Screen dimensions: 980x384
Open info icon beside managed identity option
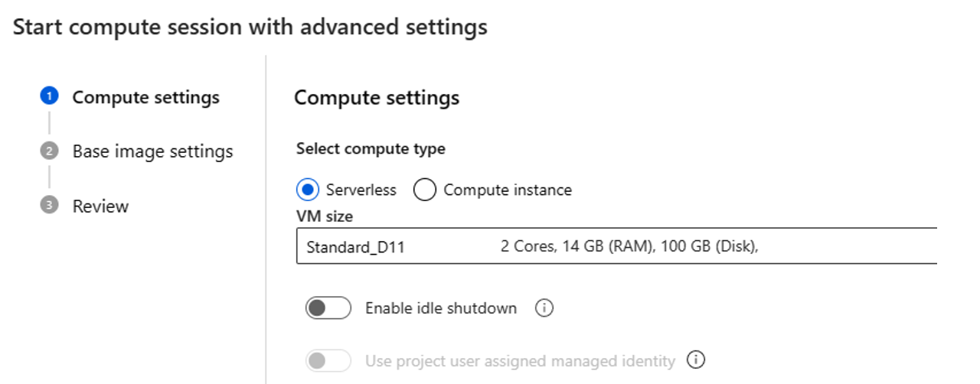[695, 360]
